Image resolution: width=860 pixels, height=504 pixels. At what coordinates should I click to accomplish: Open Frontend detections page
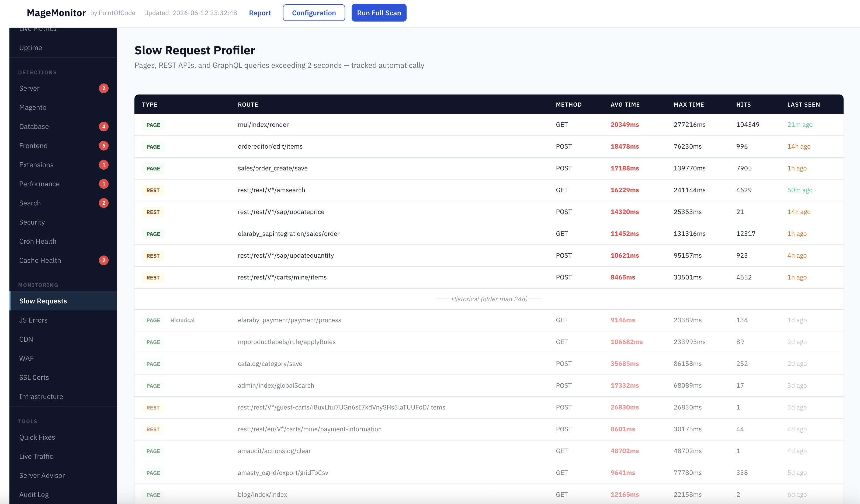(x=64, y=146)
